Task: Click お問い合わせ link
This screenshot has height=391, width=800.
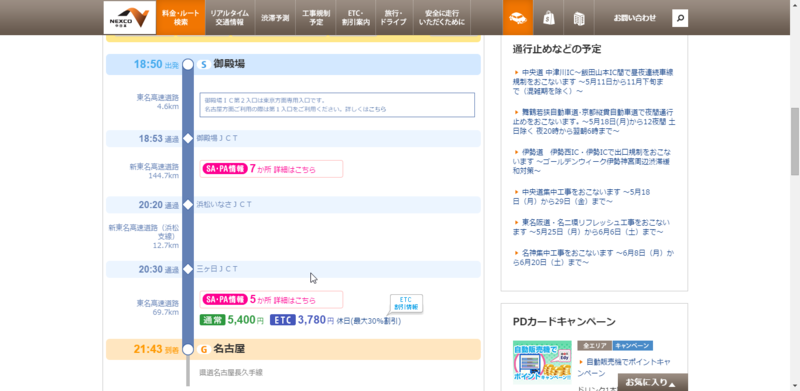Action: click(634, 18)
